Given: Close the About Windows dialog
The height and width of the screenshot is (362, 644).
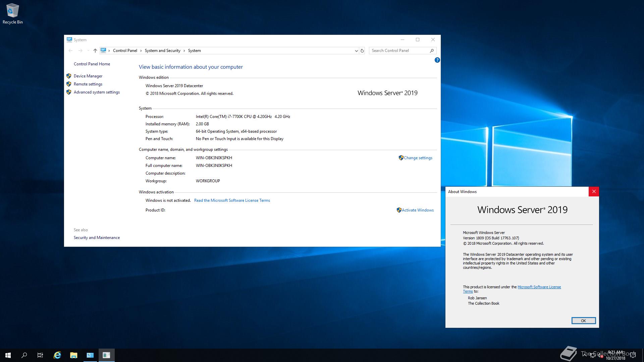Looking at the screenshot, I should click(594, 192).
